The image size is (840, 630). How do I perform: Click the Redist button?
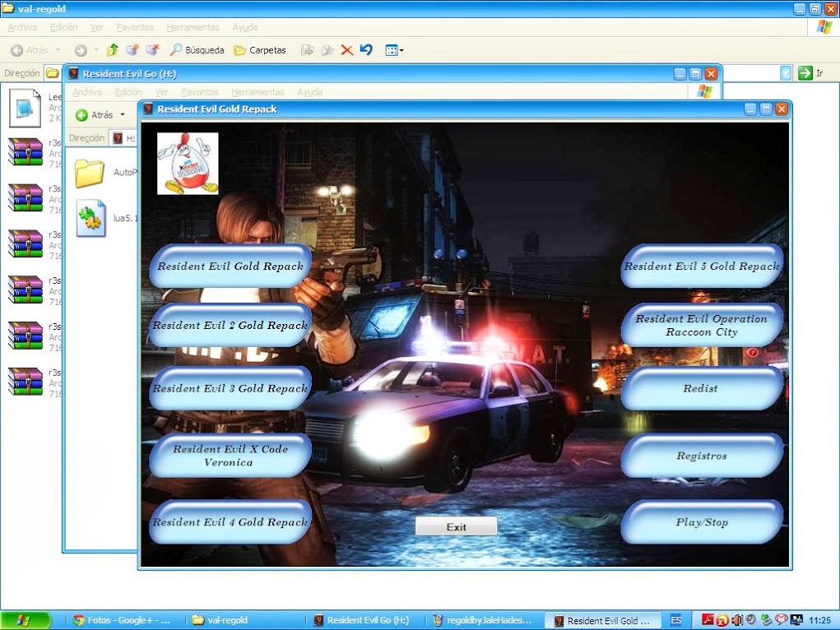(702, 388)
